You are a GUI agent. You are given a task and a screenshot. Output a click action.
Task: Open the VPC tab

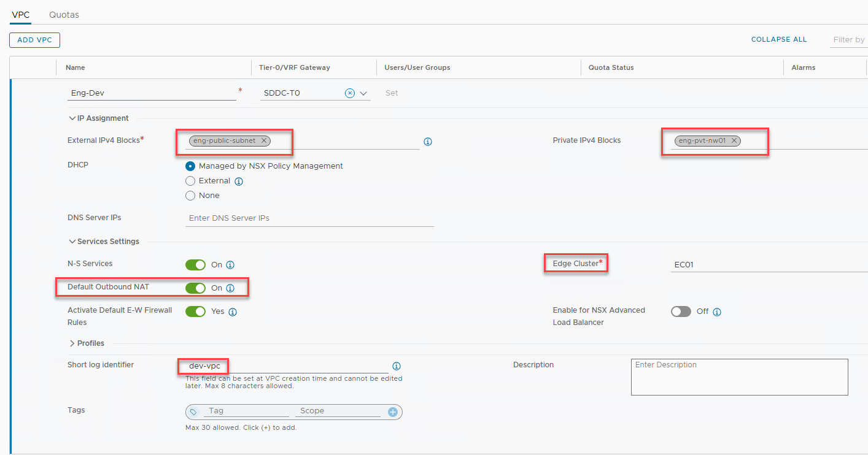(x=21, y=14)
